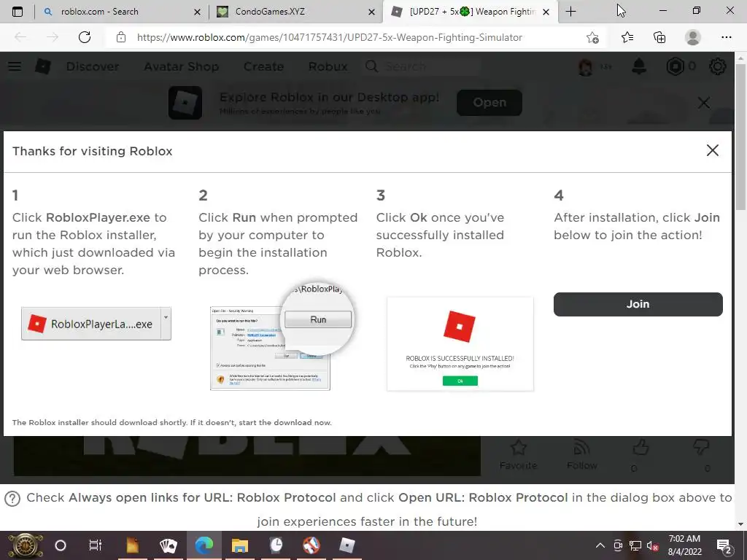Open the Roblox app in the taskbar
The width and height of the screenshot is (747, 560).
347,545
